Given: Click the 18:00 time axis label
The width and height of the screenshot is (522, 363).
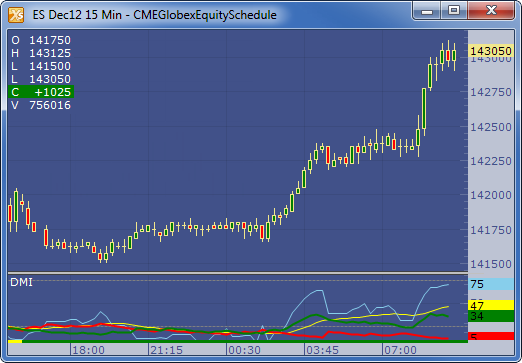Looking at the screenshot, I should pos(88,350).
